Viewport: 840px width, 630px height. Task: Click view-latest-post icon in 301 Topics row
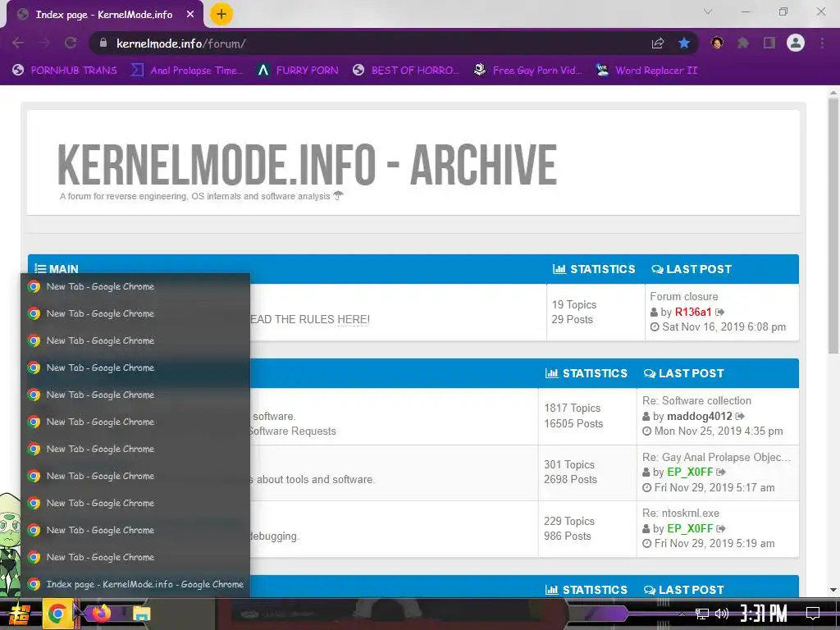(722, 472)
